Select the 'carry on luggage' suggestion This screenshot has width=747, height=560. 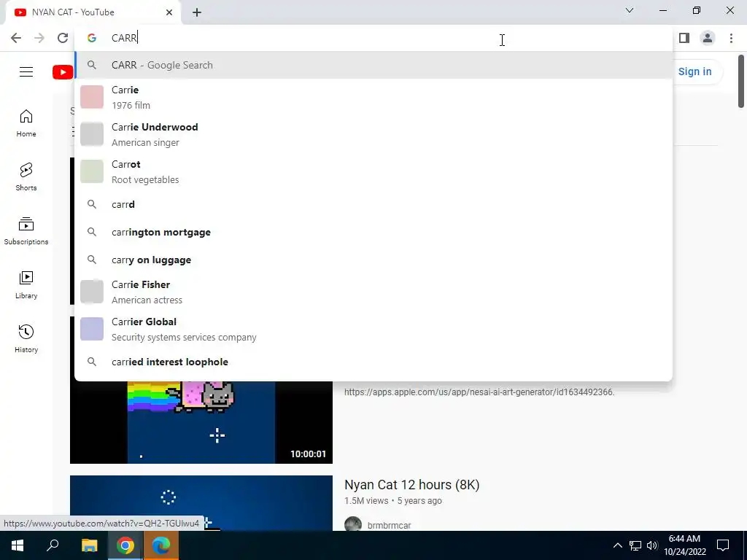373,260
